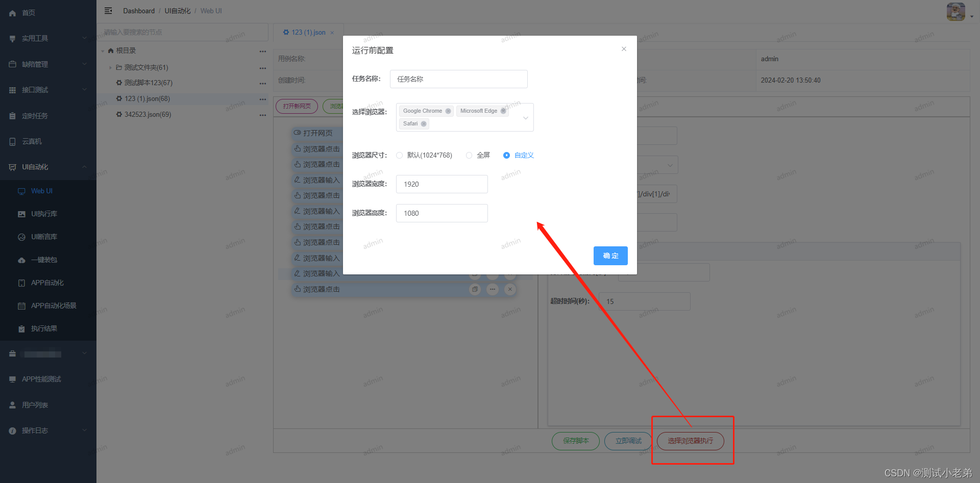Open more menu of last 浏览器点击 step
This screenshot has height=483, width=980.
point(493,289)
